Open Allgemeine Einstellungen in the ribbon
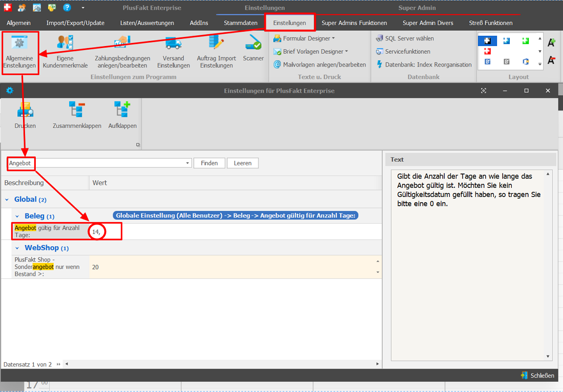Viewport: 563px width, 392px height. (20, 52)
